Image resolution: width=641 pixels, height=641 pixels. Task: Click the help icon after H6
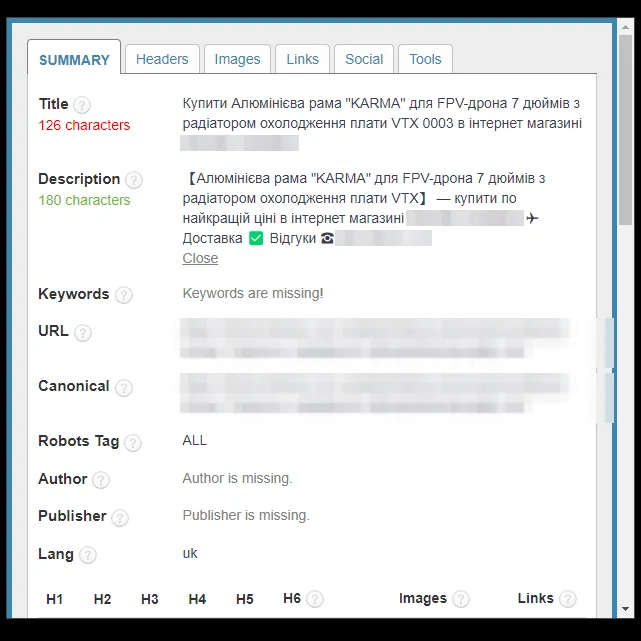pos(315,599)
